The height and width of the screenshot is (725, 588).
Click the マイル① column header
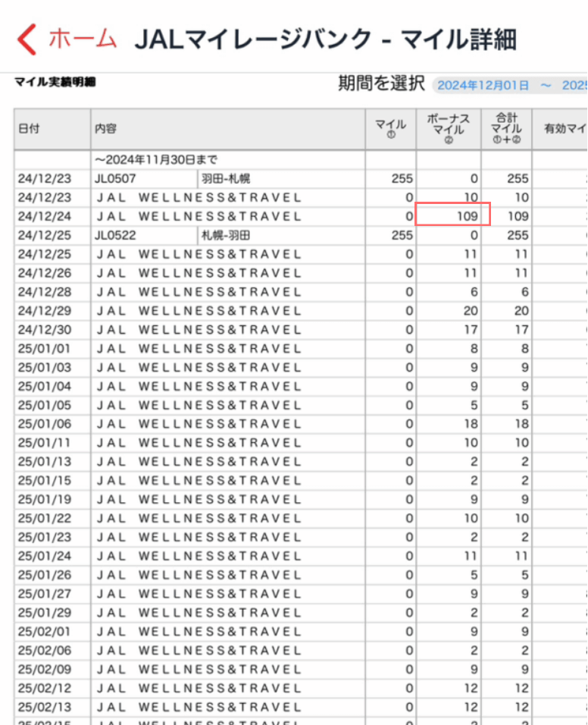(x=391, y=128)
